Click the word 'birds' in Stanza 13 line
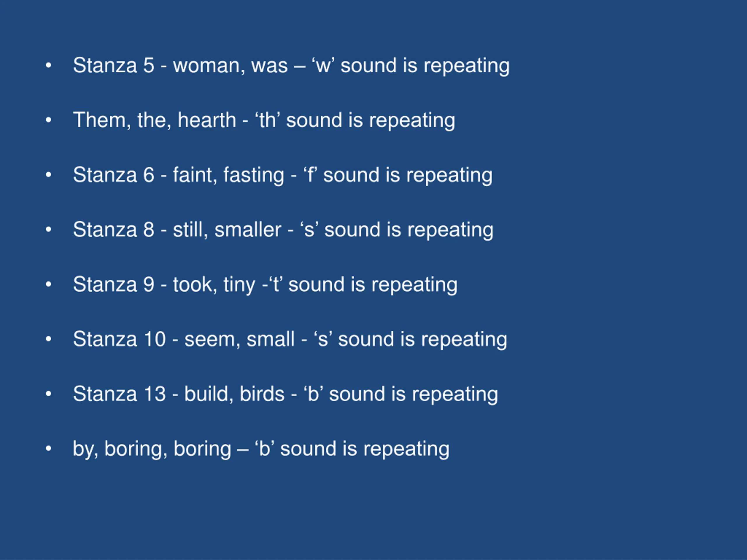This screenshot has height=560, width=747. (x=262, y=394)
